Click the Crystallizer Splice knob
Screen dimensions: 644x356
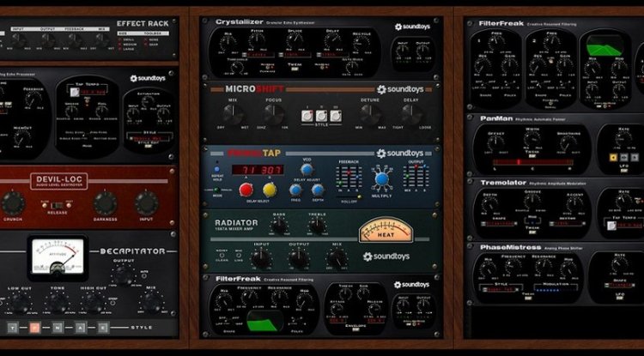(x=294, y=41)
